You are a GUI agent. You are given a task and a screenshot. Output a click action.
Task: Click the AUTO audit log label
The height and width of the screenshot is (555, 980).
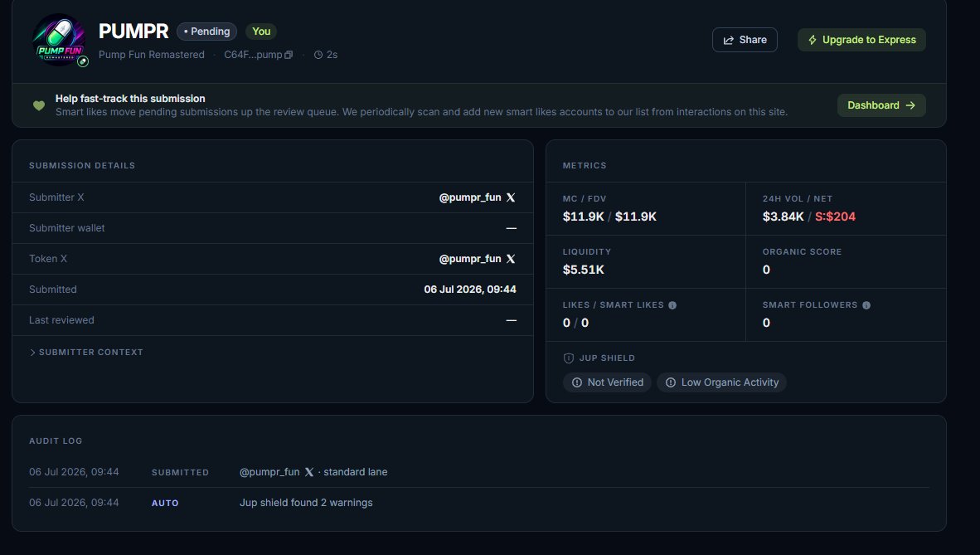(165, 503)
